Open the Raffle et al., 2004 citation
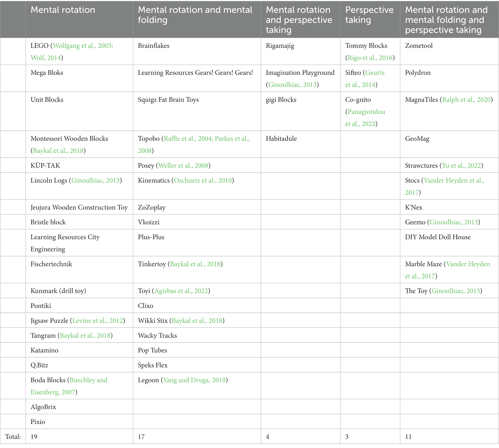Viewport: 499px width, 448px height. (x=188, y=139)
